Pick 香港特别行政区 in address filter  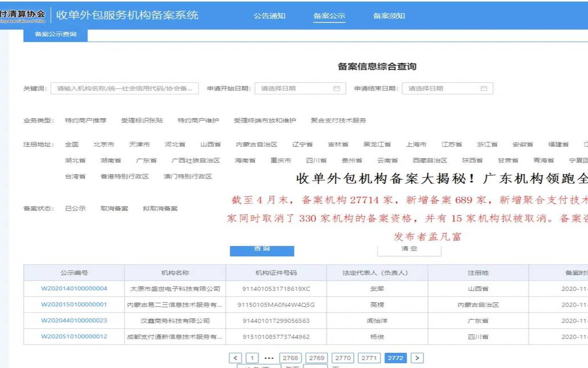[124, 177]
